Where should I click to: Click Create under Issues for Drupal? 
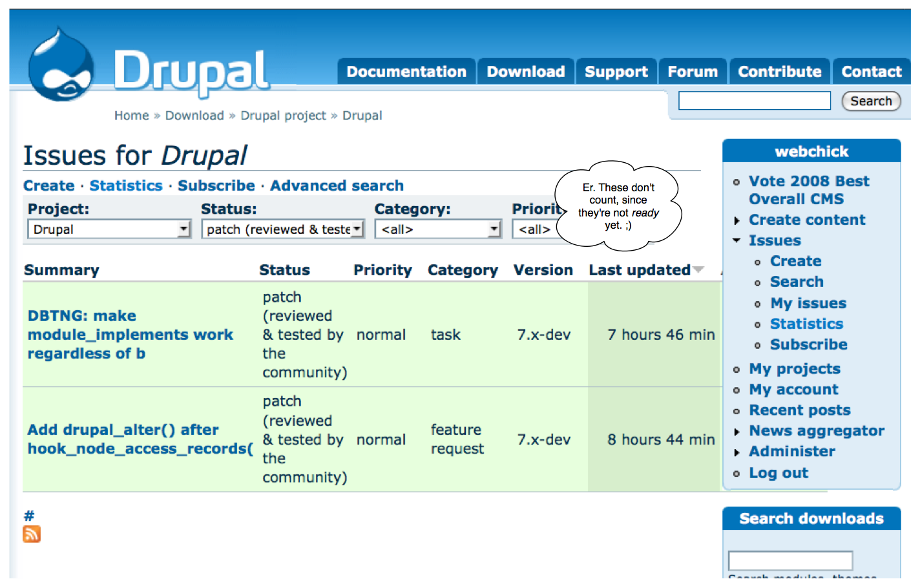(x=49, y=185)
